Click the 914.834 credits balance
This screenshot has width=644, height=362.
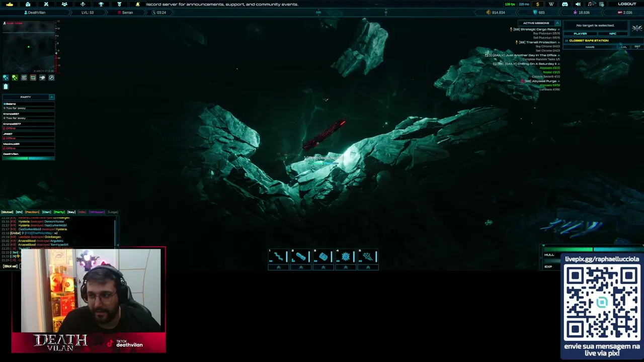click(496, 13)
